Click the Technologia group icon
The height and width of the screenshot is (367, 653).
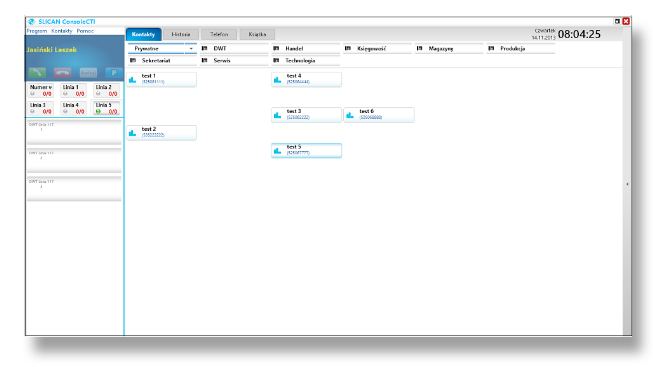[276, 60]
